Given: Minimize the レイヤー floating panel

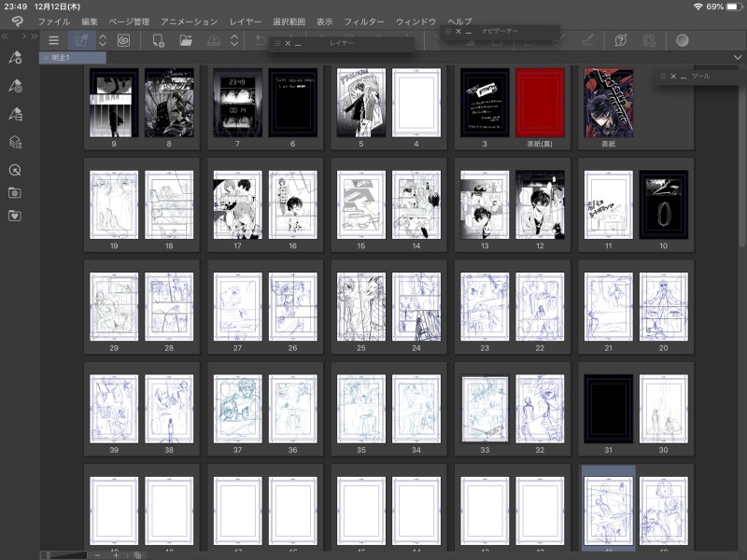Looking at the screenshot, I should click(298, 44).
